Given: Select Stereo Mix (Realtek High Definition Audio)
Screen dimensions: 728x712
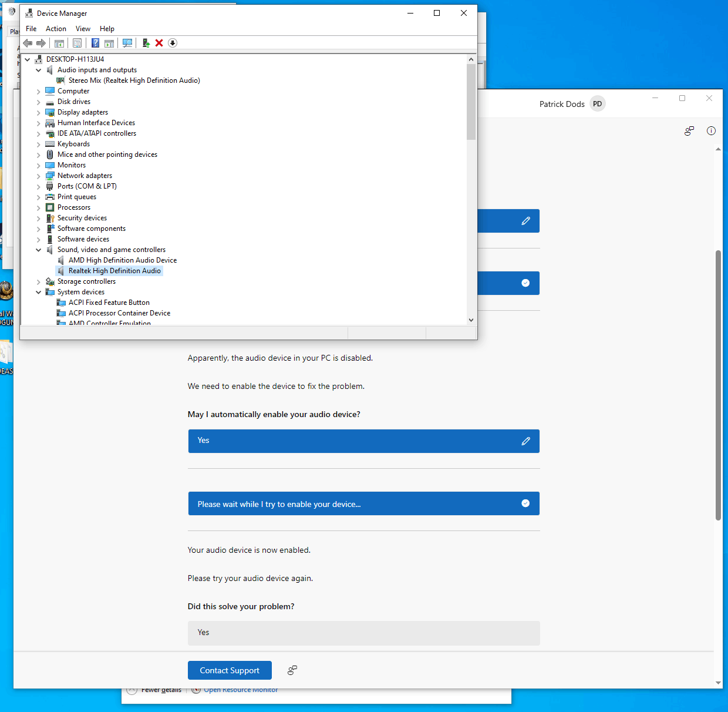Looking at the screenshot, I should coord(134,80).
